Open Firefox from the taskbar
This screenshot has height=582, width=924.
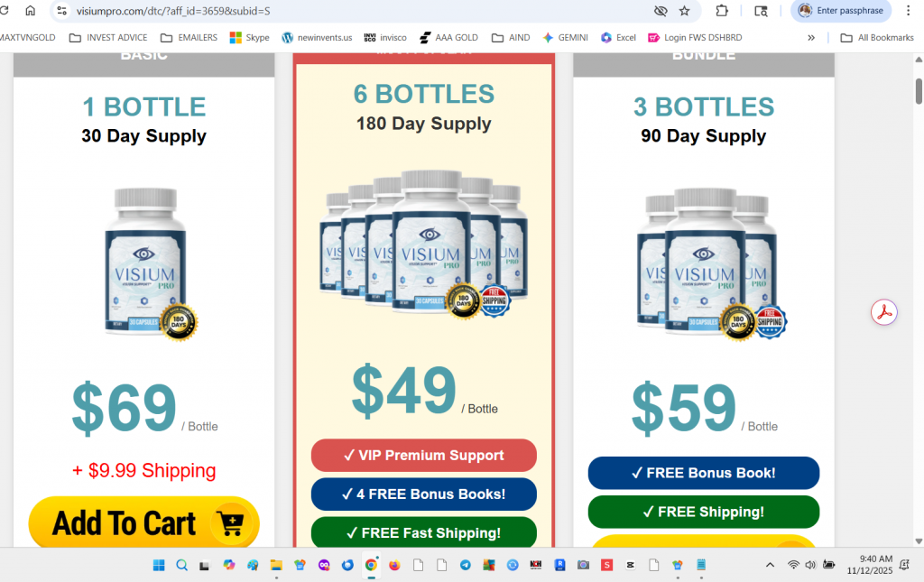click(x=394, y=565)
